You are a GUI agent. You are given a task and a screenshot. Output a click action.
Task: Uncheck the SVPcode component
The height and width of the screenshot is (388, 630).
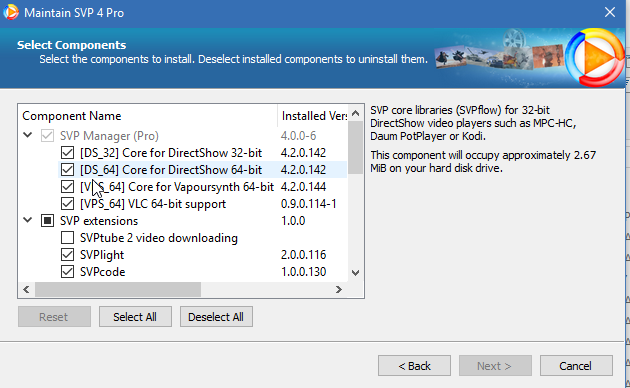coord(67,272)
